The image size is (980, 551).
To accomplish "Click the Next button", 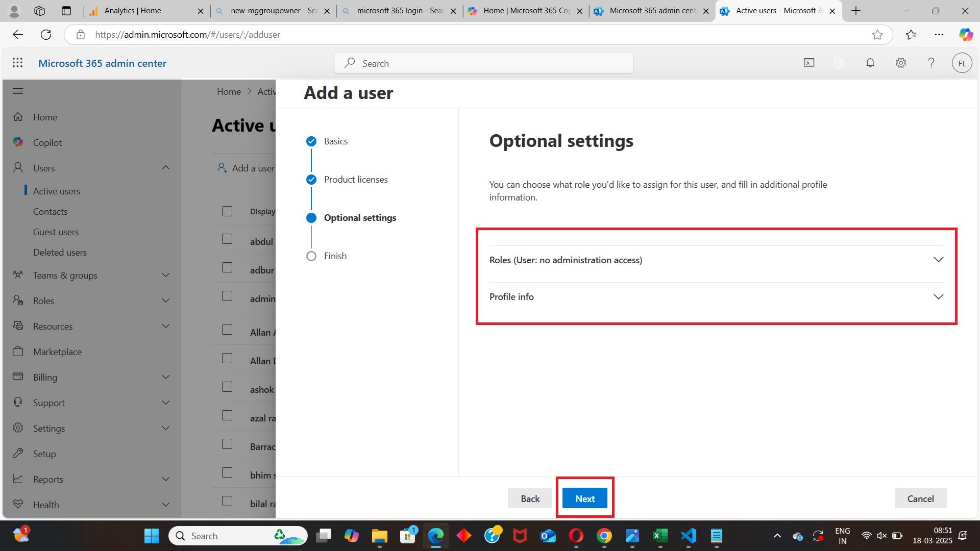I will tap(585, 498).
